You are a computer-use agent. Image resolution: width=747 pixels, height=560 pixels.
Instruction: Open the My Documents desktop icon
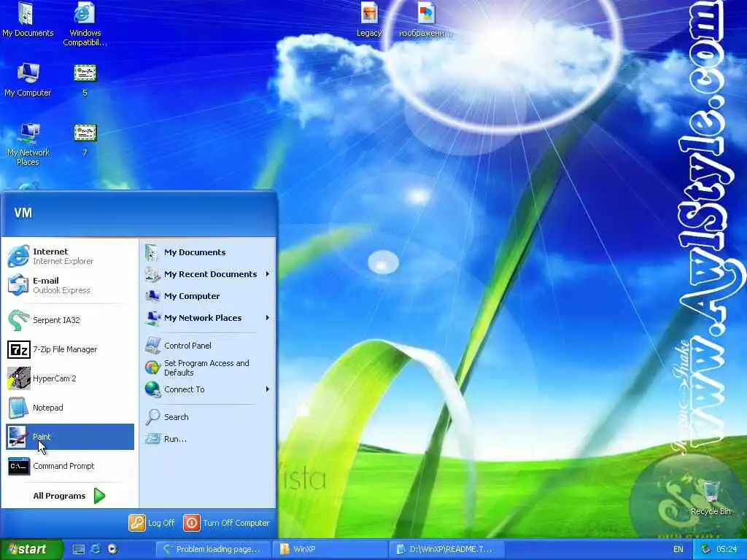click(x=28, y=20)
